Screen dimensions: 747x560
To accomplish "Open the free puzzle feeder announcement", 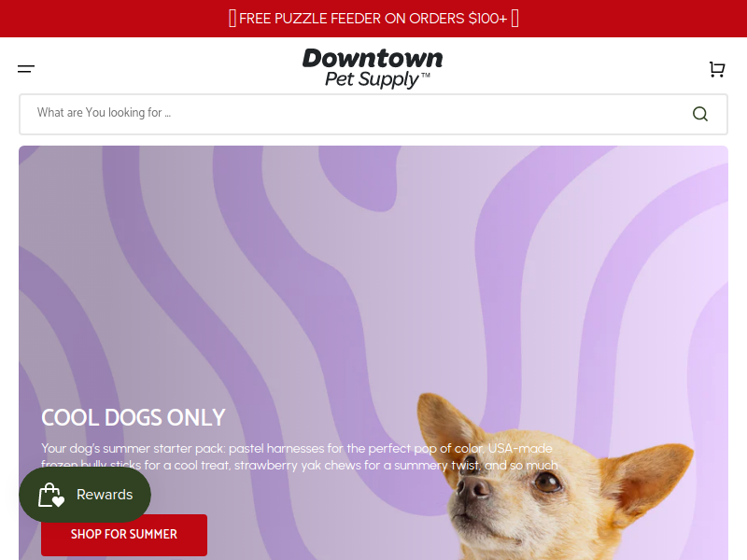I will tap(373, 19).
